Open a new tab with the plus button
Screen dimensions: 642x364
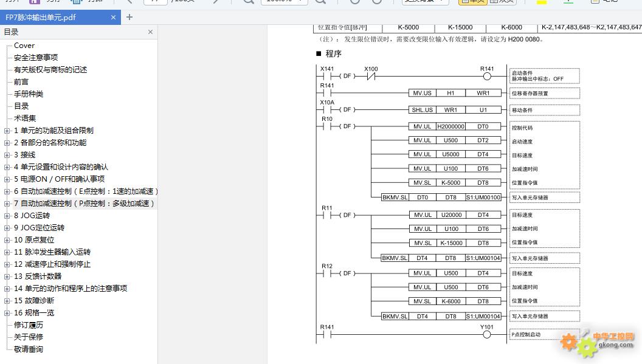129,17
